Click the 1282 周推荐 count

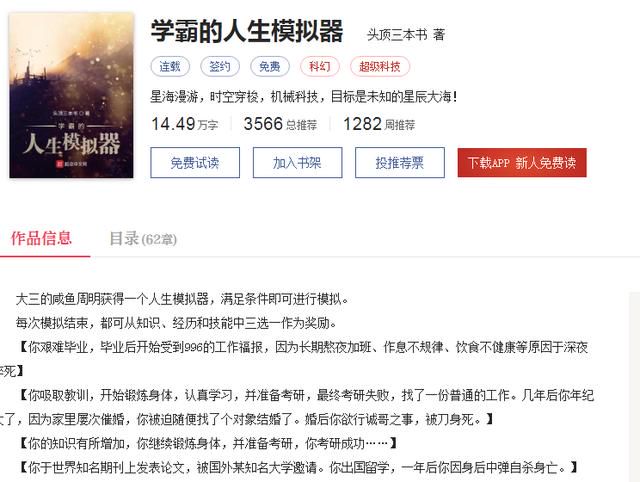click(379, 124)
